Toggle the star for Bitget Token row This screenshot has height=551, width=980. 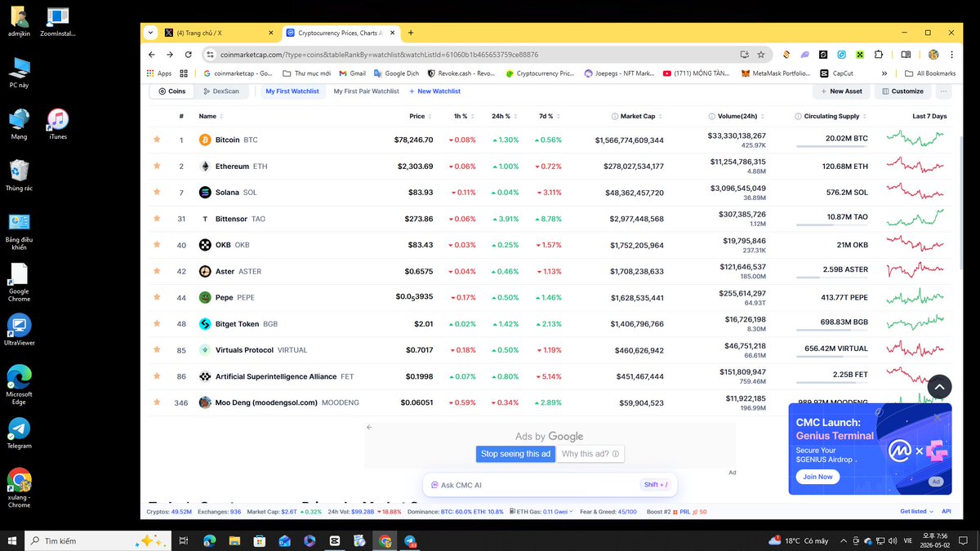[x=157, y=323]
